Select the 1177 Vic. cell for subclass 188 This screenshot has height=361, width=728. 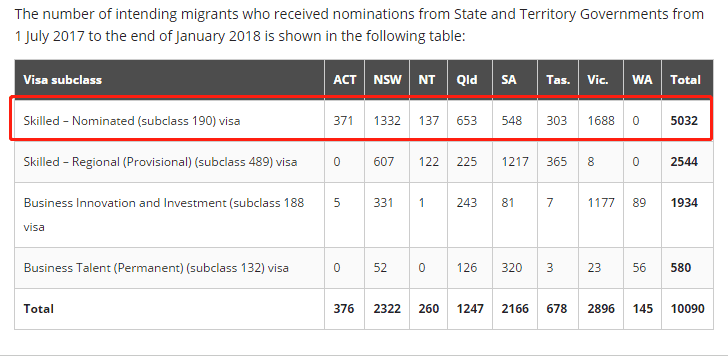pos(601,203)
